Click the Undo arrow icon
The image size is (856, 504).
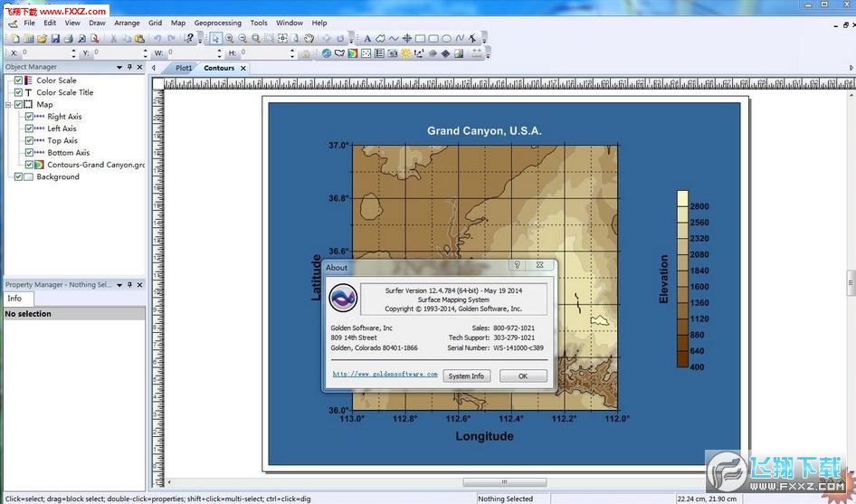point(157,39)
